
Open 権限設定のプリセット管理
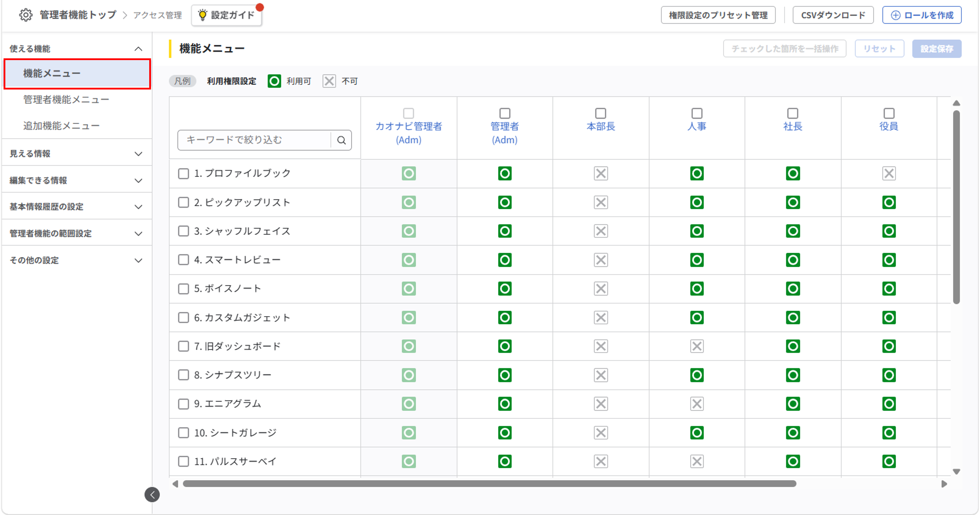tap(718, 15)
